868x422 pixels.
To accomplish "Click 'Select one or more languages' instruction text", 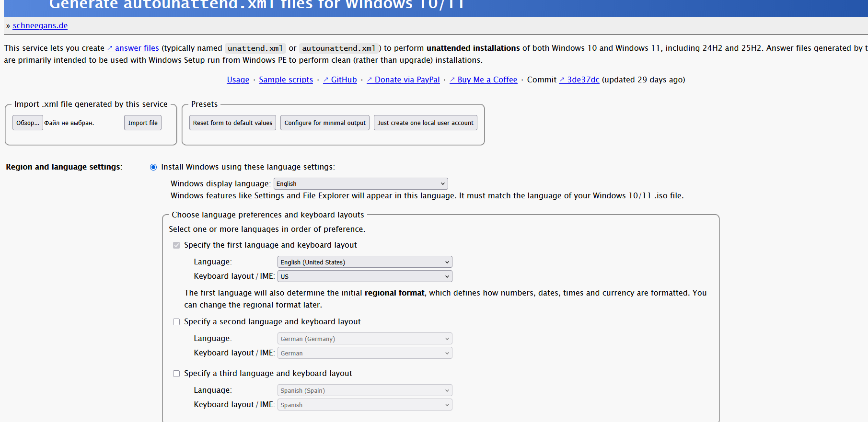I will [x=267, y=229].
